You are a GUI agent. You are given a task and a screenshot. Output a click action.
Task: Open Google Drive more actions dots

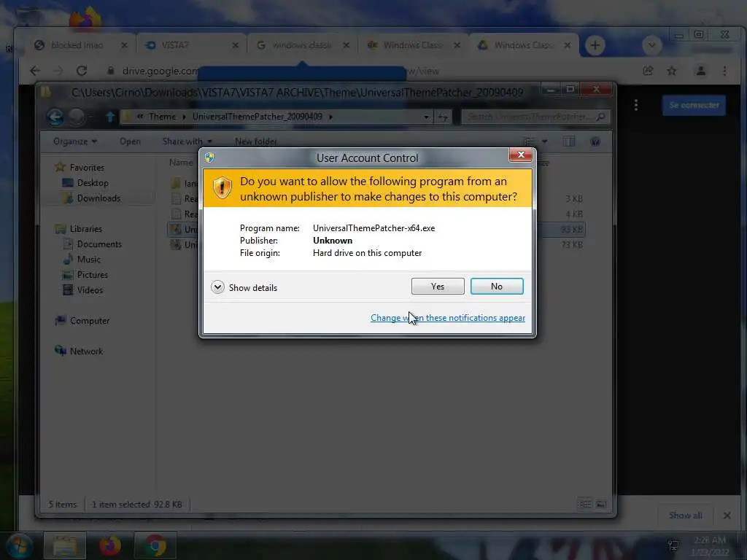tap(636, 105)
